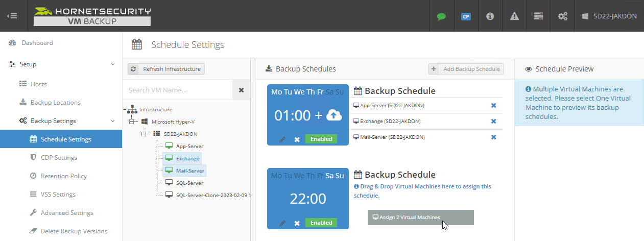
Task: Click the blue CP icon in header
Action: coord(466,16)
